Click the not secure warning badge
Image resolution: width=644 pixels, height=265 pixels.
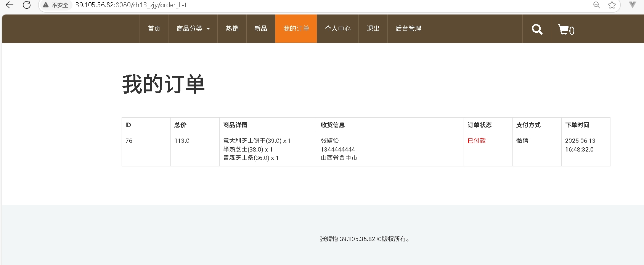coord(56,5)
